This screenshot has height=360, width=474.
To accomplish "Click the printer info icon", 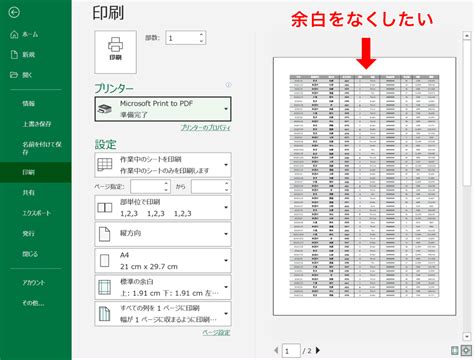I will pos(228,85).
